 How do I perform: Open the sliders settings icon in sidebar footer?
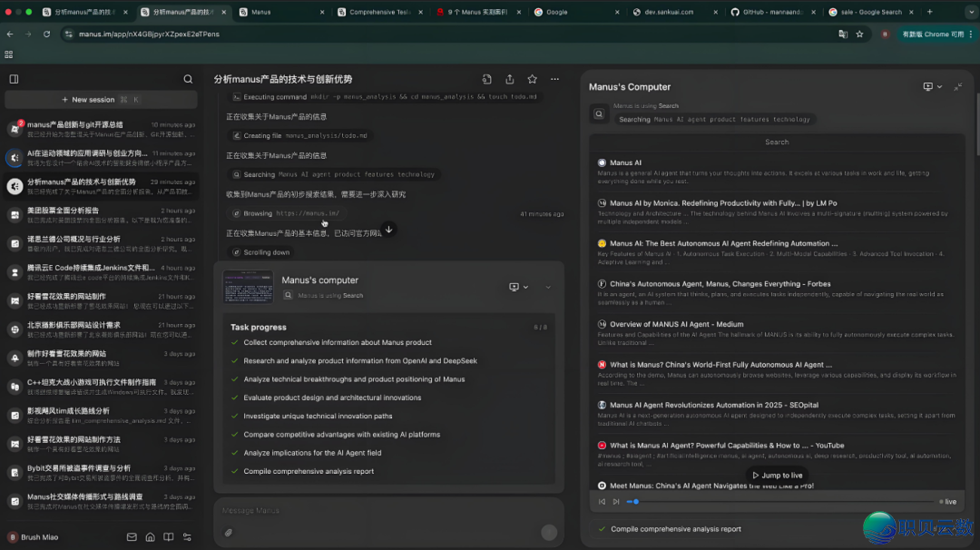187,537
